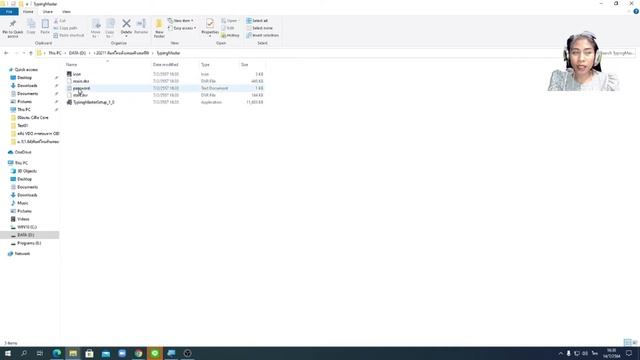Click History in the Open group
This screenshot has height=360, width=640.
point(231,36)
